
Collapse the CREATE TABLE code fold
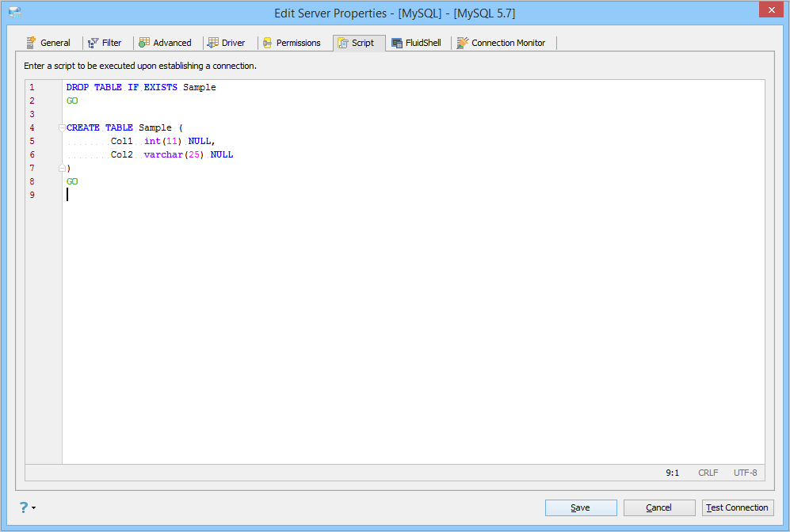(x=62, y=127)
